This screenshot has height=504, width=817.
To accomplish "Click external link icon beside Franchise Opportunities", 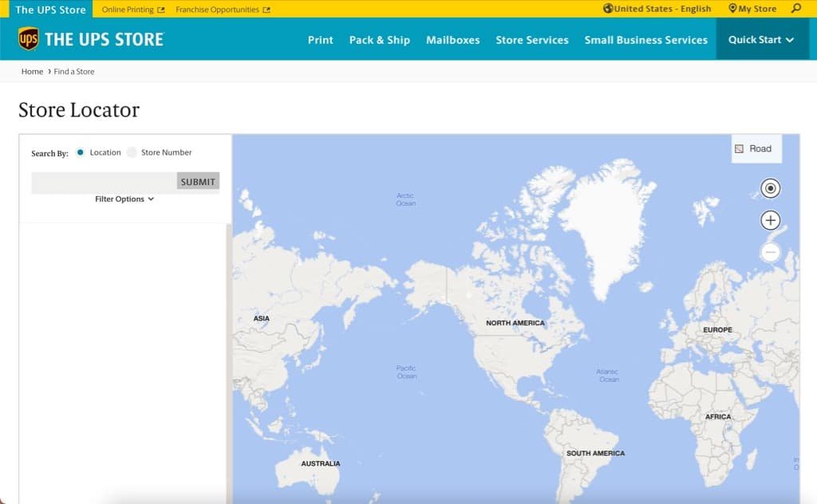I will click(x=266, y=10).
